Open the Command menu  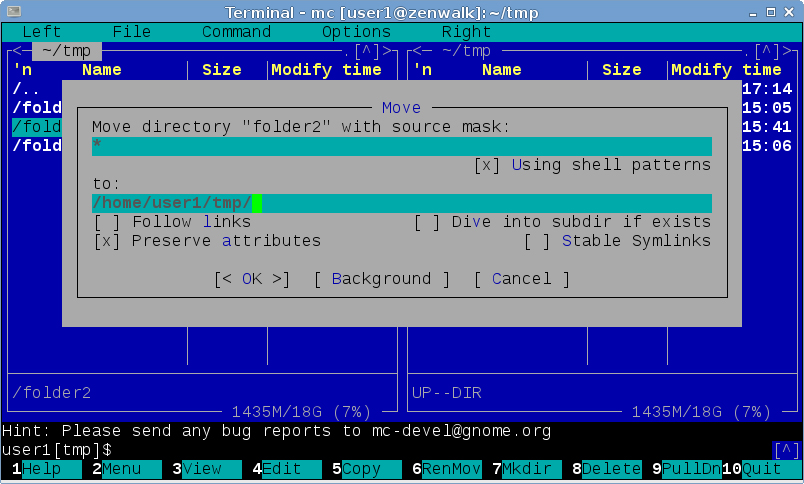click(236, 32)
